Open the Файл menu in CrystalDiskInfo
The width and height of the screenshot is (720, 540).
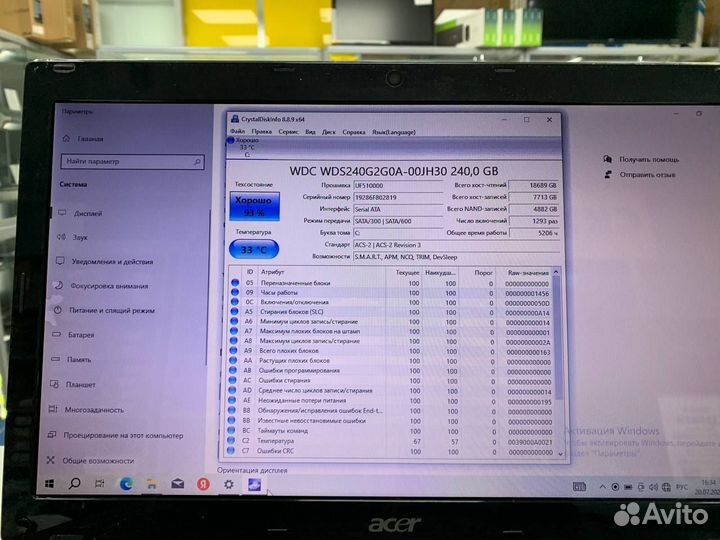coord(237,131)
